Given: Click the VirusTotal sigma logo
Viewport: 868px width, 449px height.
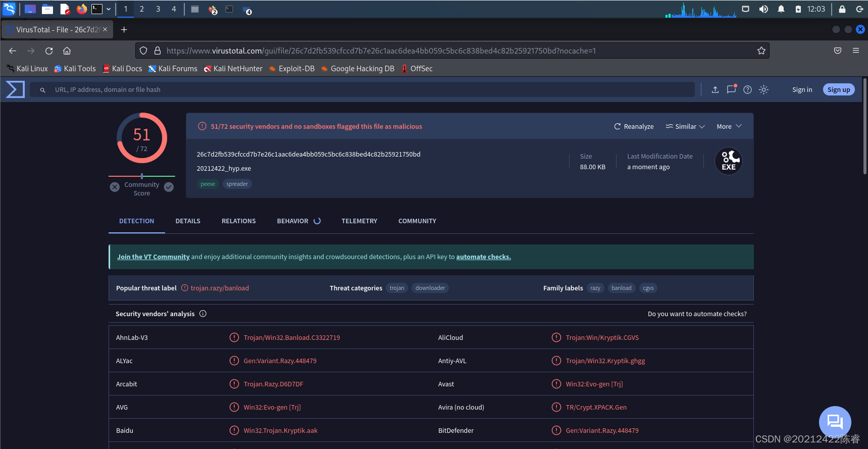Looking at the screenshot, I should [15, 89].
